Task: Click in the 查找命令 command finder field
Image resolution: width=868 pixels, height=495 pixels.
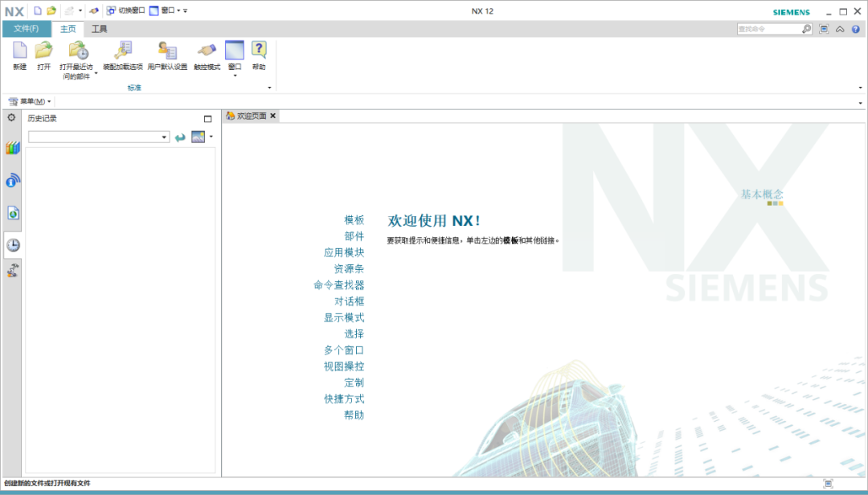Action: click(x=768, y=29)
